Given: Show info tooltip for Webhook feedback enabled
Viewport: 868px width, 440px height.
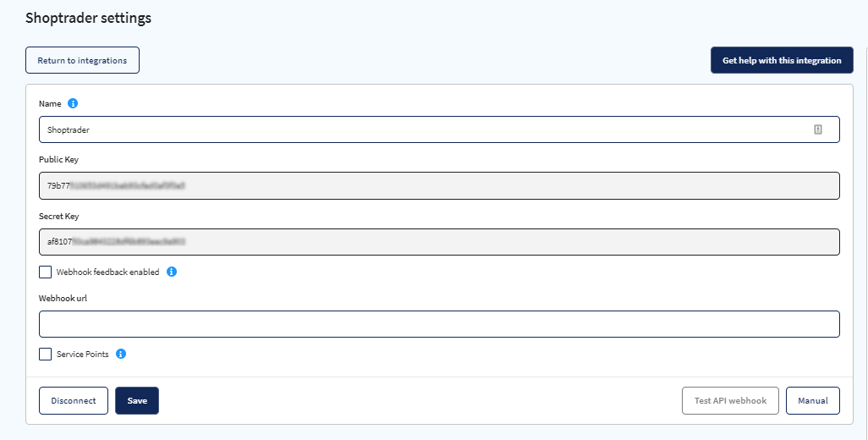Looking at the screenshot, I should click(x=172, y=272).
